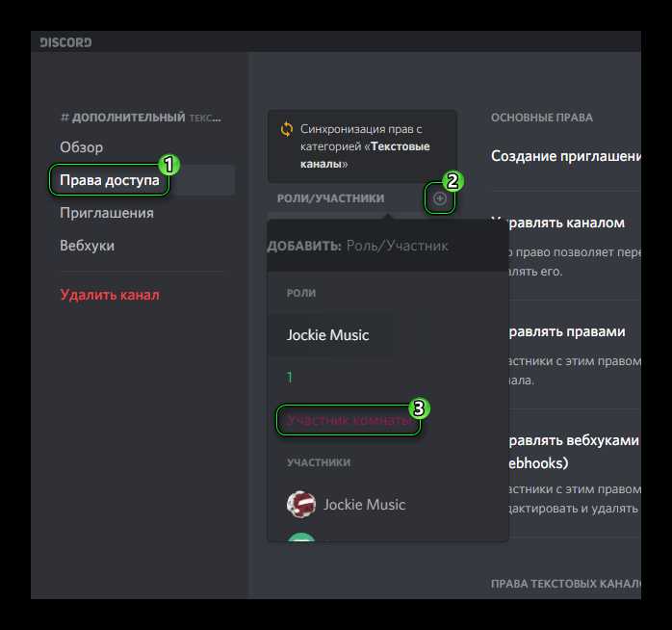Click the Управлять каналом permission heading
The height and width of the screenshot is (630, 672).
pyautogui.click(x=557, y=223)
